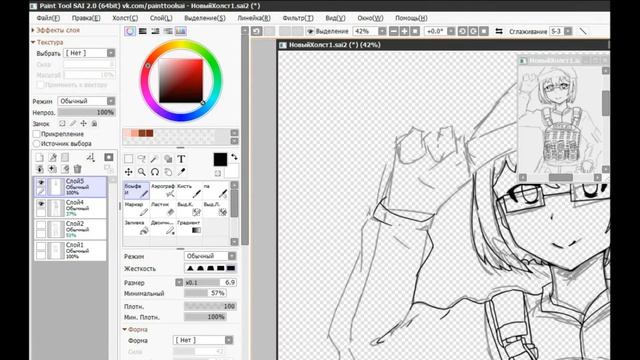640x360 pixels.
Task: Collapse the Текстура section
Action: pyautogui.click(x=47, y=42)
